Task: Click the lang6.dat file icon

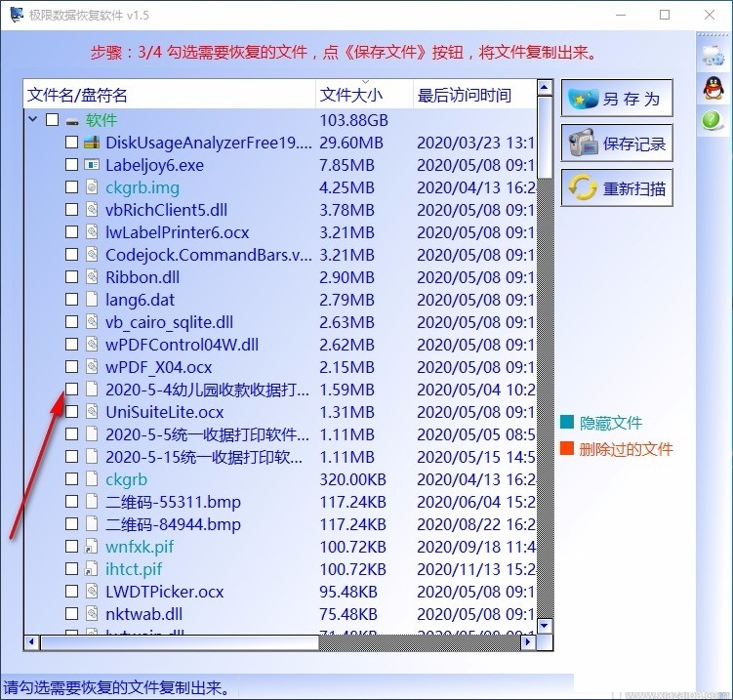Action: [x=92, y=300]
